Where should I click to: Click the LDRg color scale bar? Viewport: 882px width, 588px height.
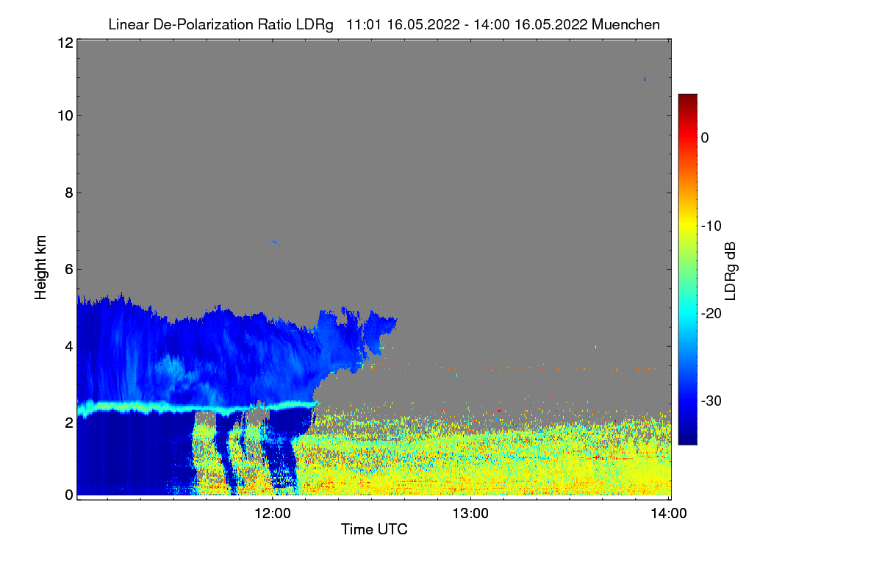click(687, 269)
